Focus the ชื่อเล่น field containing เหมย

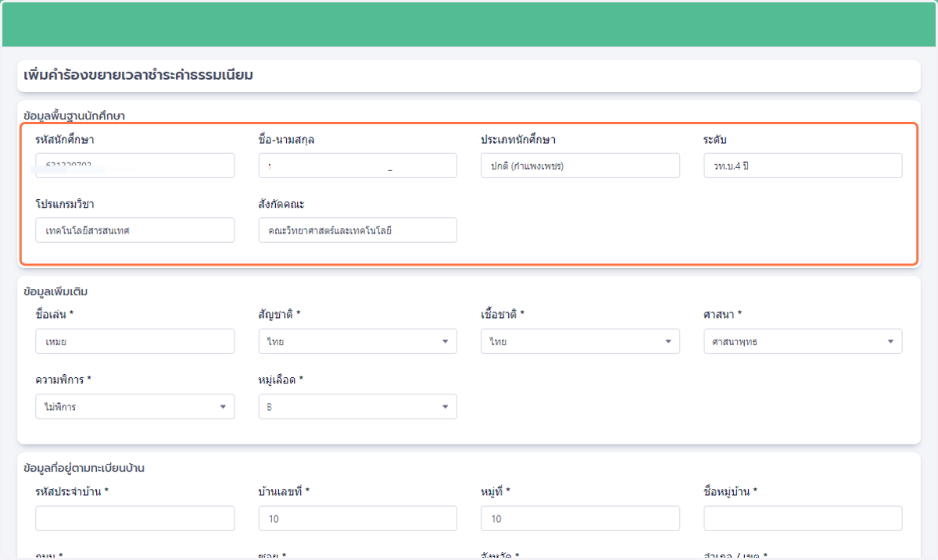[134, 341]
